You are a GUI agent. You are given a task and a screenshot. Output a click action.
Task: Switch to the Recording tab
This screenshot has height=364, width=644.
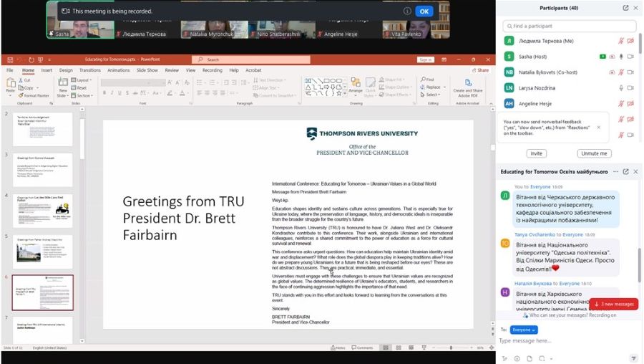213,70
